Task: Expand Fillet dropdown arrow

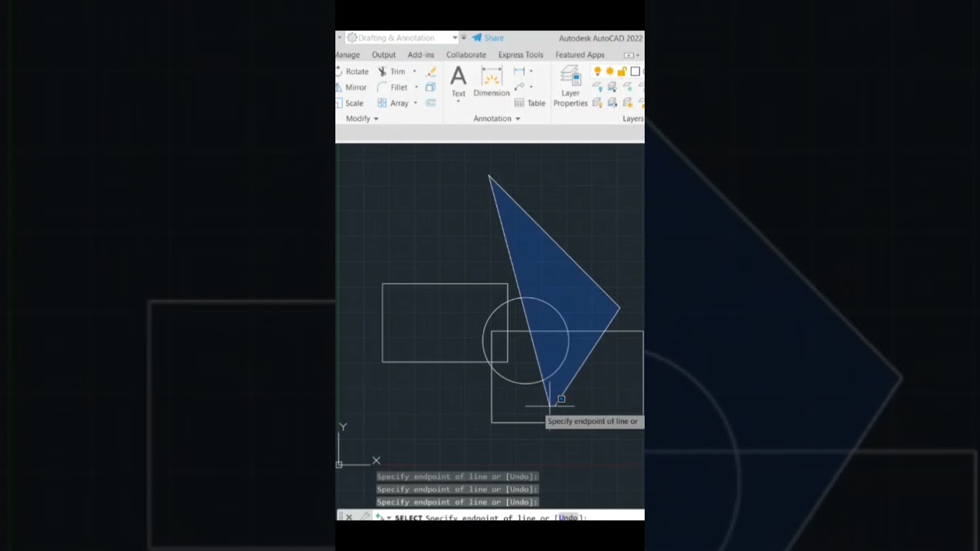Action: coord(416,87)
